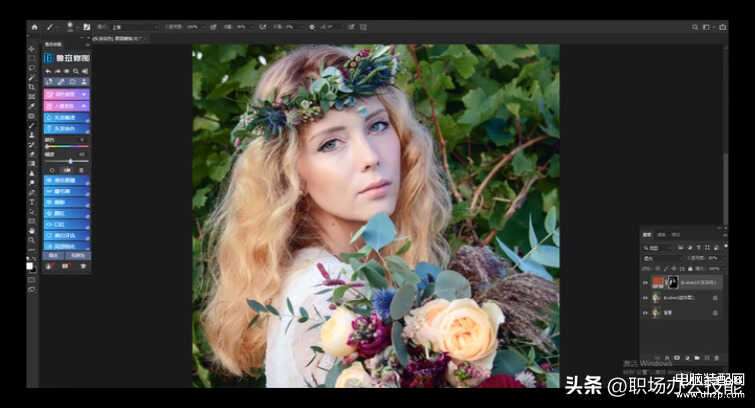Screen dimensions: 755x408
Task: Click the Home icon in options bar
Action: (34, 27)
